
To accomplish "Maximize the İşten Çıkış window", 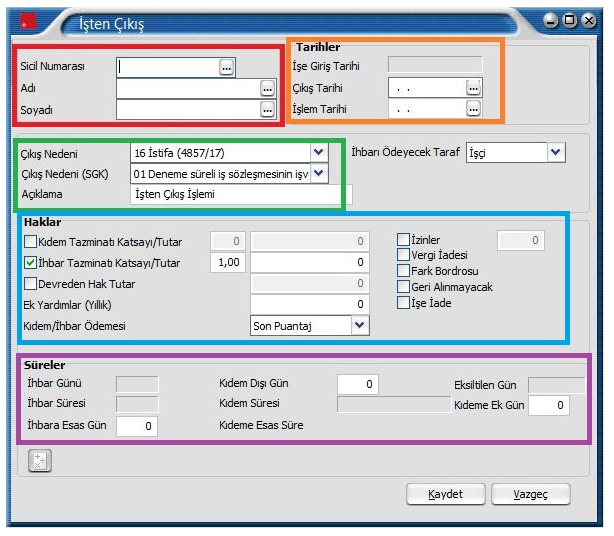I will [570, 20].
